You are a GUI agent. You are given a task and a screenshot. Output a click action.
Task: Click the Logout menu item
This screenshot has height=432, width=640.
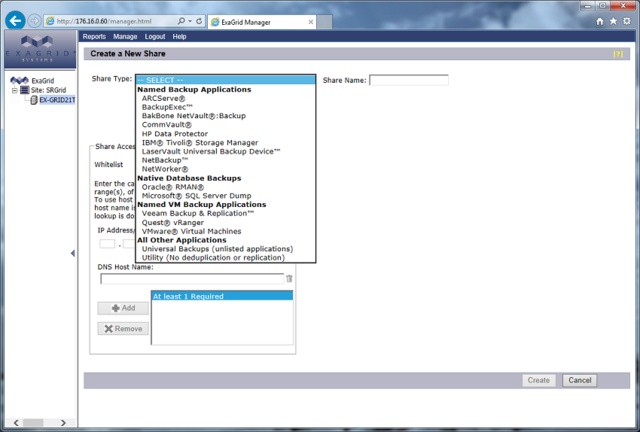pos(155,36)
